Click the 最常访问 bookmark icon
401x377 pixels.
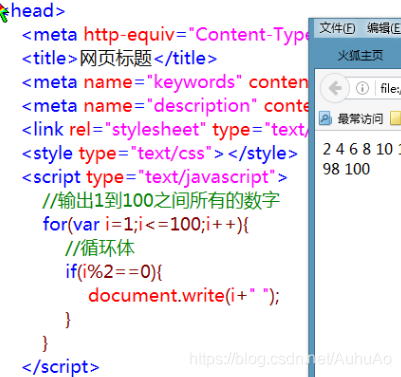(x=325, y=118)
